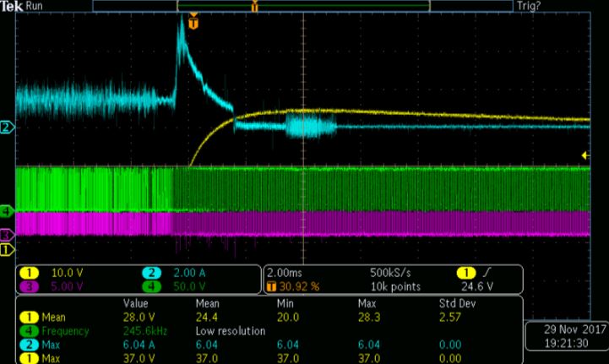Click the 2.00 A channel 2 scale readout
The image size is (609, 364).
click(189, 273)
